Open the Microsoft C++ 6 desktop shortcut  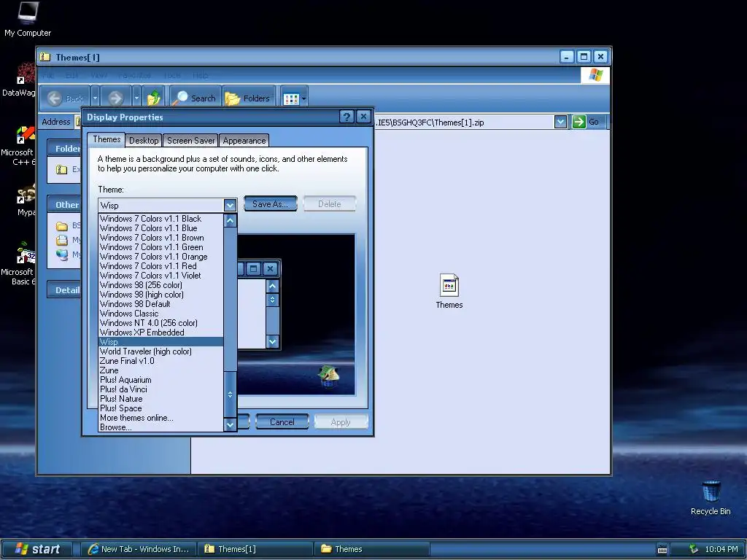click(x=19, y=146)
